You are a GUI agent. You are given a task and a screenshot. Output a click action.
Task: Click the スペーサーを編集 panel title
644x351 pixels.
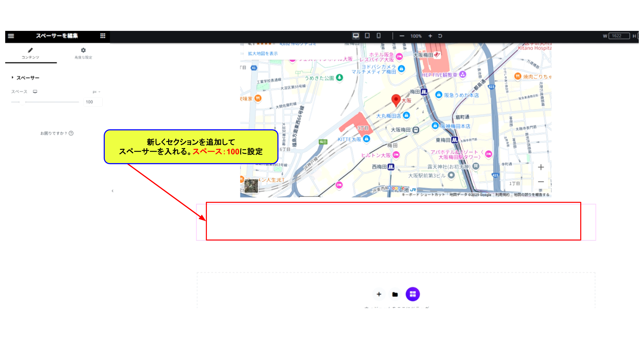pyautogui.click(x=57, y=36)
